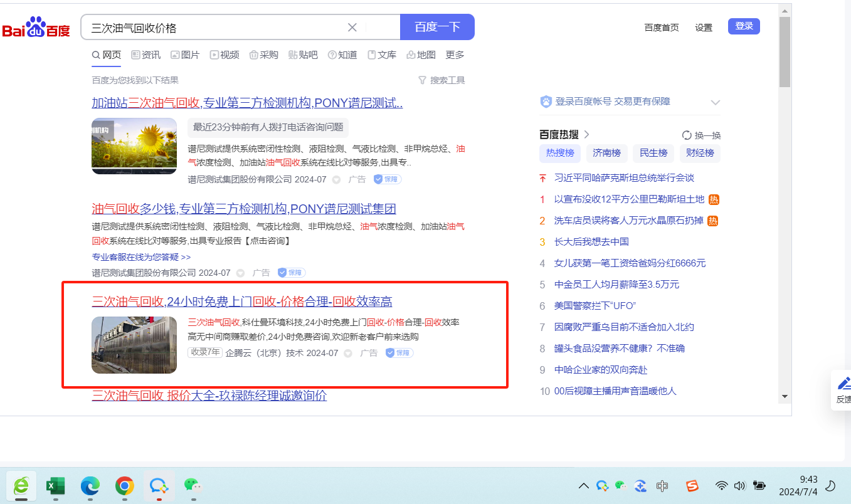
Task: Click the 换一换 refresh icon
Action: click(x=687, y=135)
